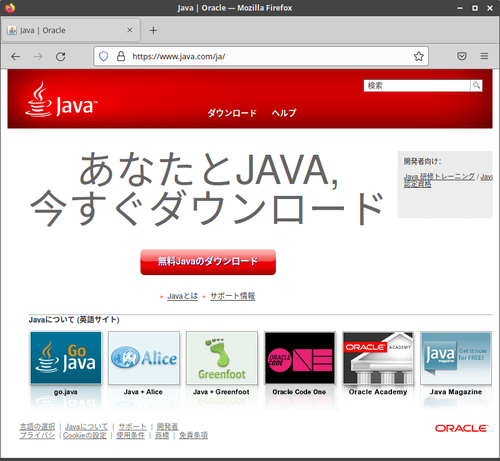Viewport: 500px width, 461px height.
Task: Click the forward navigation arrow
Action: coord(38,57)
